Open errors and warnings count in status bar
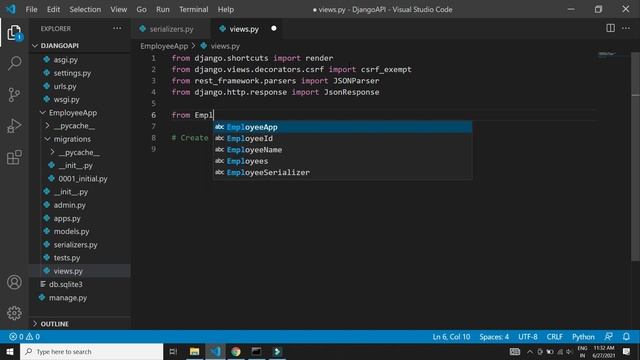 coord(24,337)
